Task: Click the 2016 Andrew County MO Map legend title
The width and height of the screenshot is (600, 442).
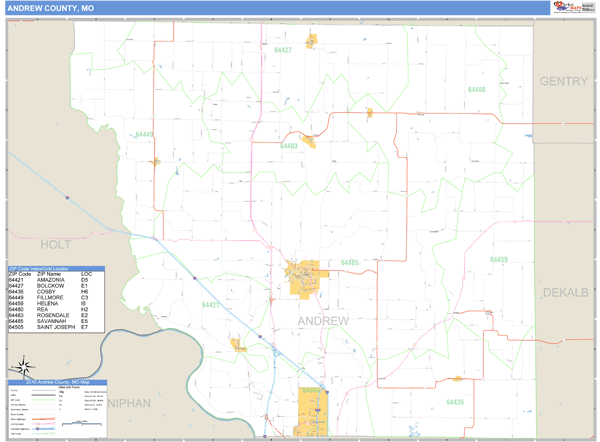Action: coord(58,382)
